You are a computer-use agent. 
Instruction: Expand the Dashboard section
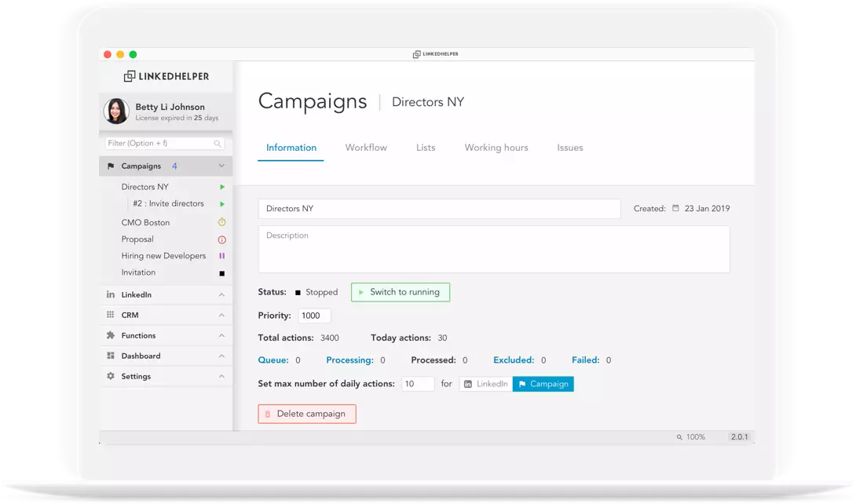223,356
